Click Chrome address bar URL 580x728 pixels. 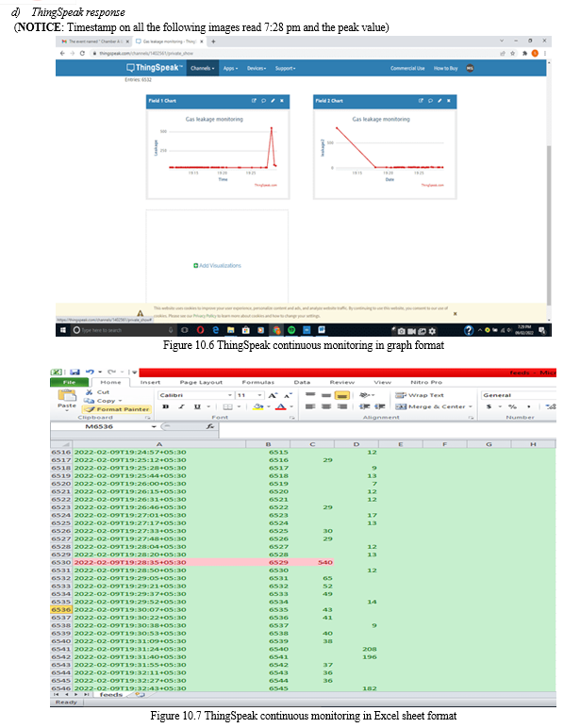(x=146, y=54)
